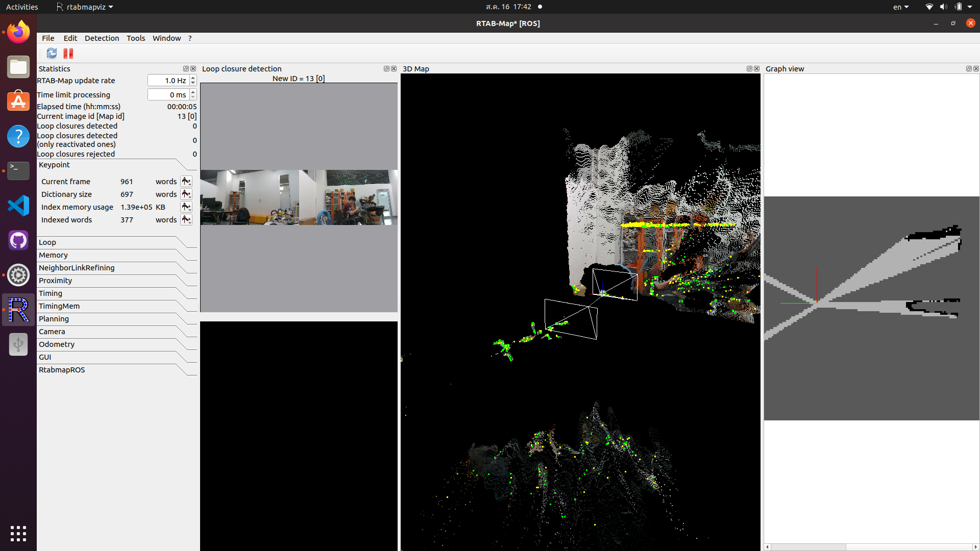Float the Graph view panel
980x551 pixels.
click(x=969, y=69)
